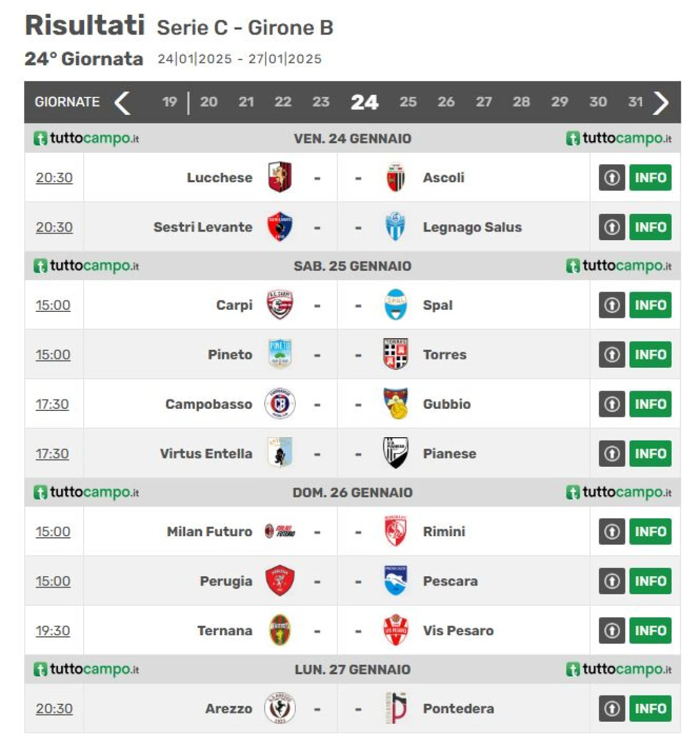Screen dimensions: 700x748
Task: Click the Pontedera team logo
Action: (396, 708)
